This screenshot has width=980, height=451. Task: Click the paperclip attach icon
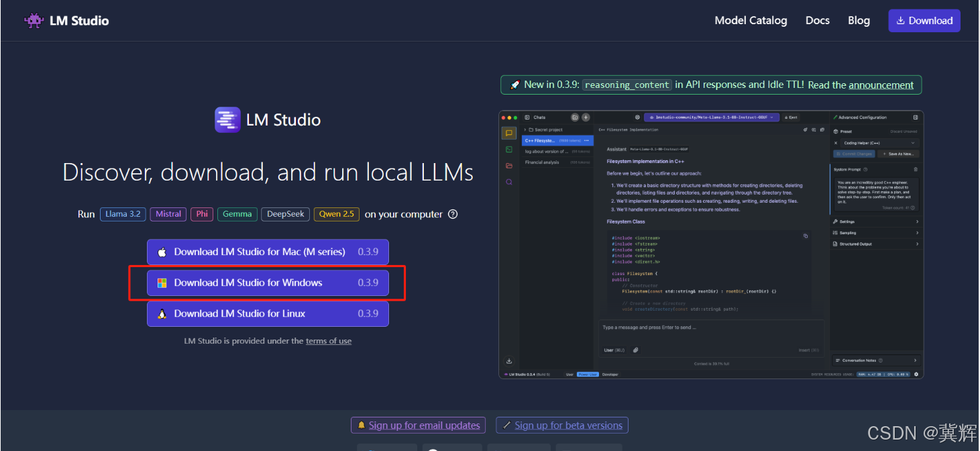point(635,350)
